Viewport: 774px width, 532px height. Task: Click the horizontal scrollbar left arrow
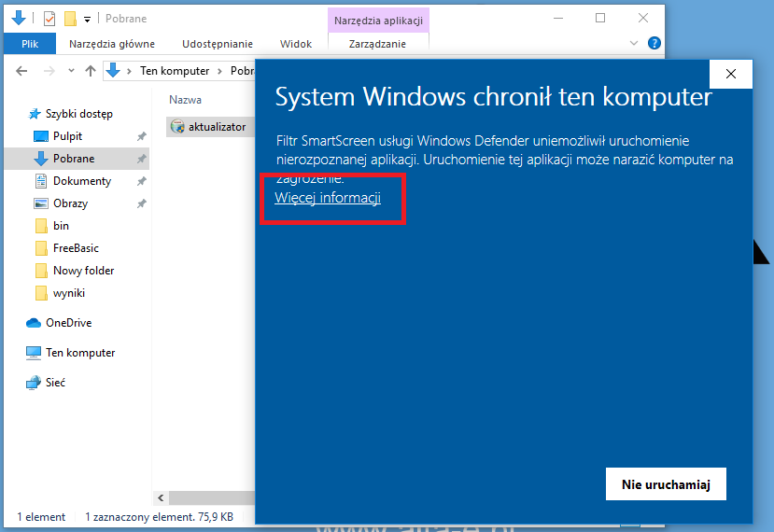(x=161, y=498)
